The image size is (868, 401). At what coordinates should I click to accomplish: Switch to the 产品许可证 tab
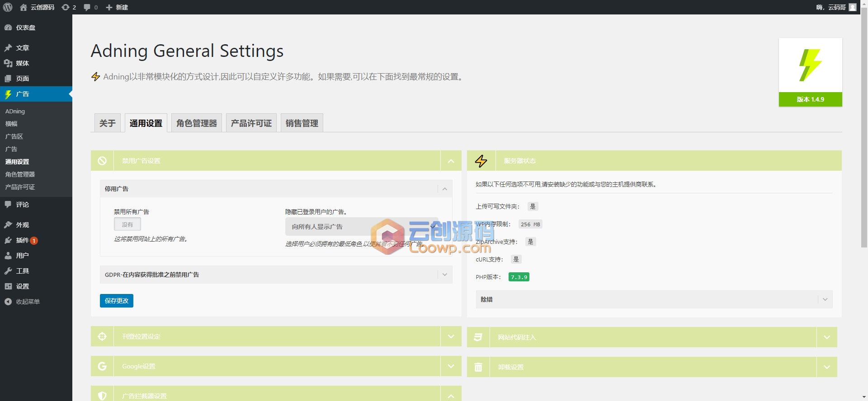(251, 123)
